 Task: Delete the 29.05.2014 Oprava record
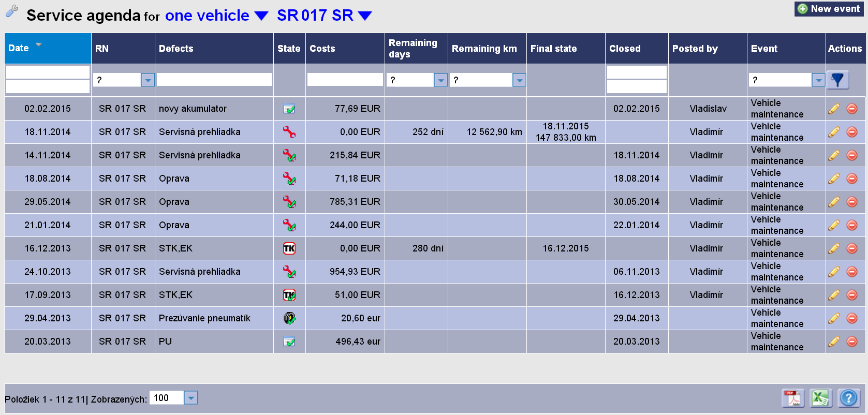point(852,202)
